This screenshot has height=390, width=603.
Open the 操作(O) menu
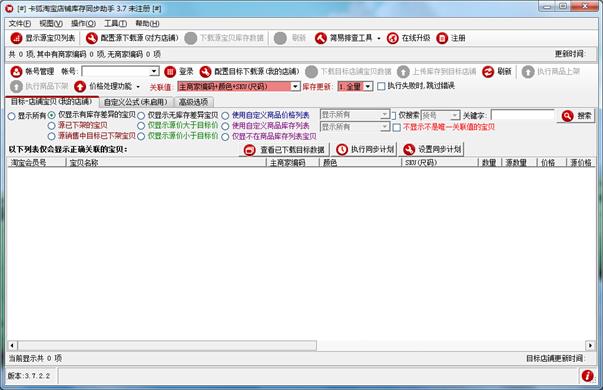(83, 23)
